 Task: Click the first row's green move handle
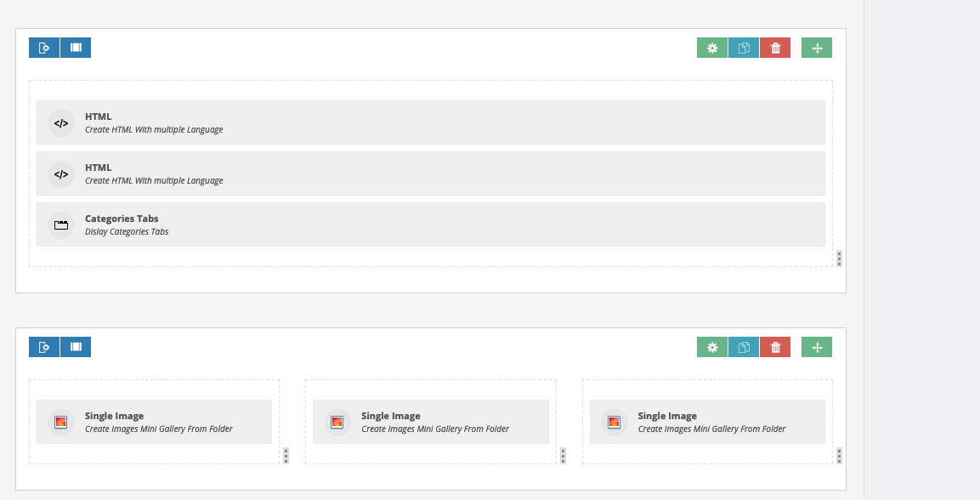pyautogui.click(x=817, y=48)
